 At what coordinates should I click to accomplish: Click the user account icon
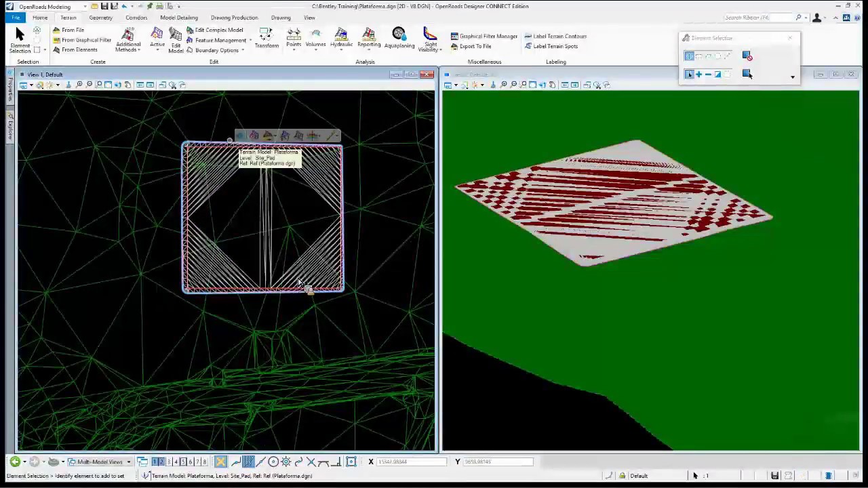(816, 18)
